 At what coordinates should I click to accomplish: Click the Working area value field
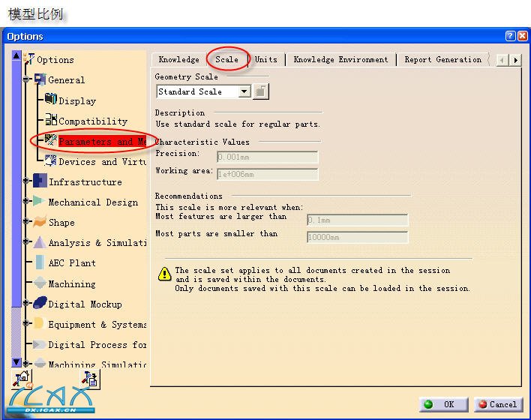[x=268, y=175]
